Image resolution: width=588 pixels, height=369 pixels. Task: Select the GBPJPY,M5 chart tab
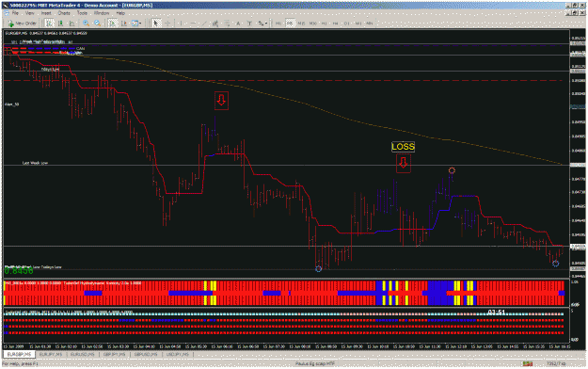(x=115, y=354)
